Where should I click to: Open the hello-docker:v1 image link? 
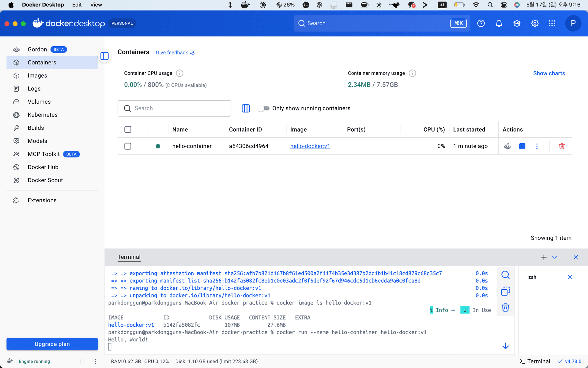[x=310, y=146]
